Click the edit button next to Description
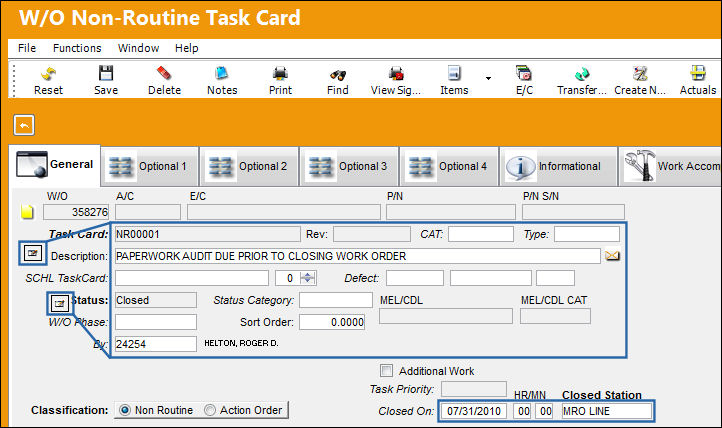 (33, 253)
